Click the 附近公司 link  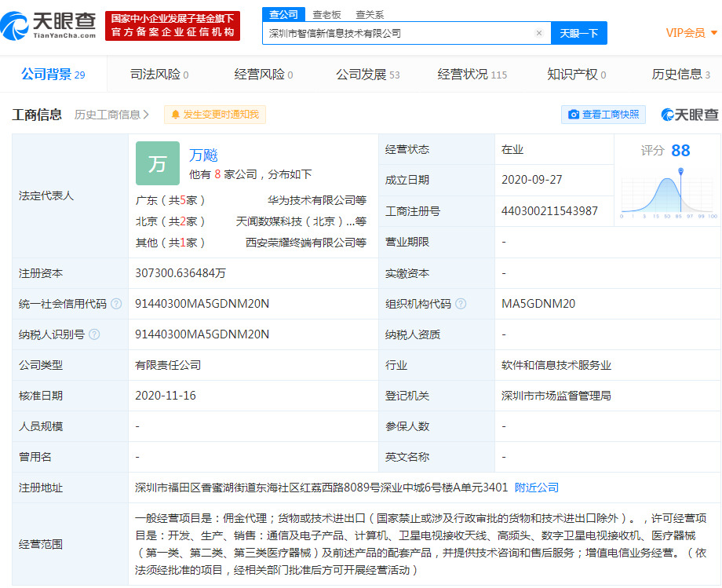pyautogui.click(x=537, y=488)
